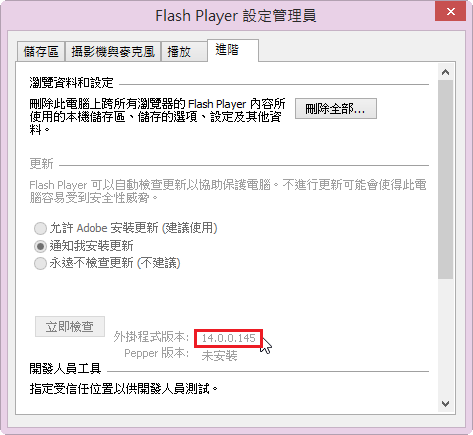The image size is (473, 435).
Task: Select the 播放 tab
Action: click(x=184, y=52)
